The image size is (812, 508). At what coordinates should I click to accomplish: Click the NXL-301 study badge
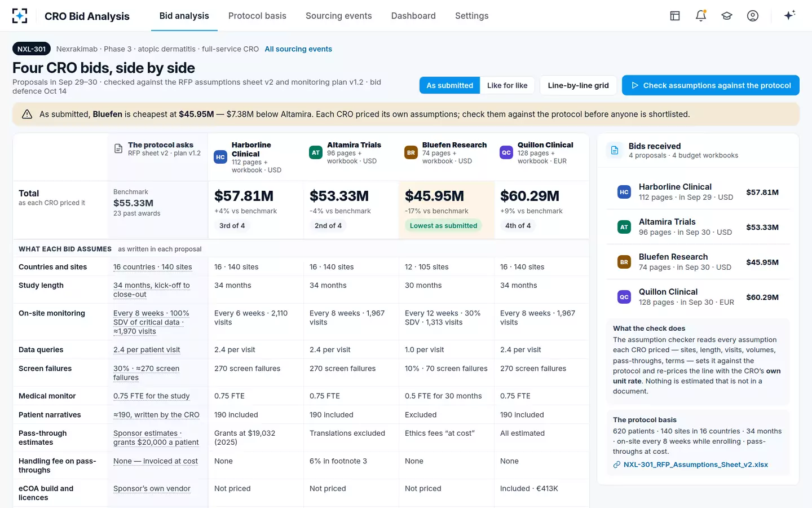point(32,49)
